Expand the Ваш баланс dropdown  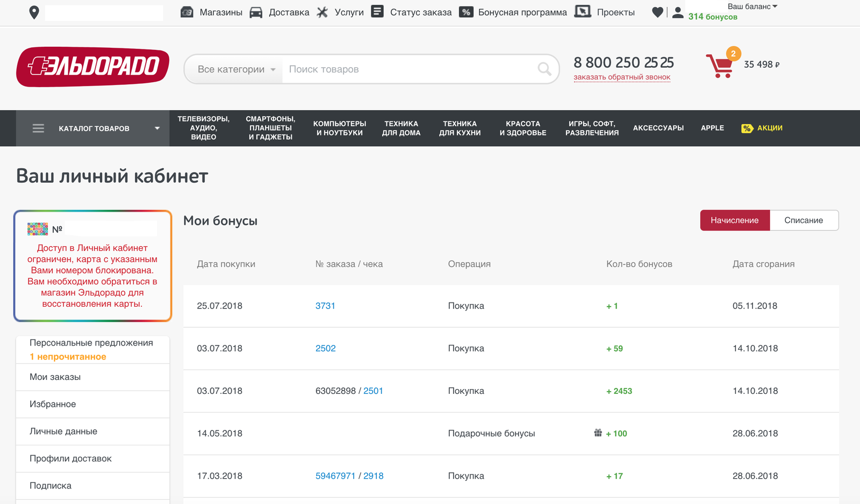pos(752,6)
